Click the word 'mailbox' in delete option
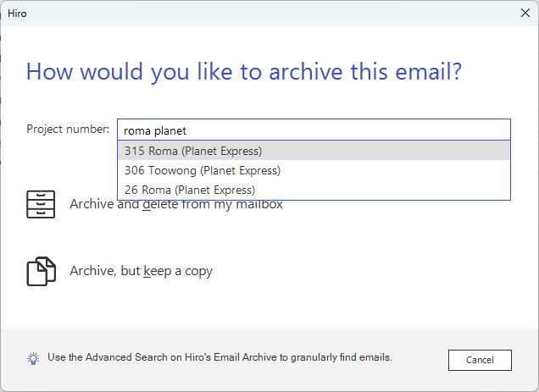This screenshot has height=392, width=539. pos(259,205)
